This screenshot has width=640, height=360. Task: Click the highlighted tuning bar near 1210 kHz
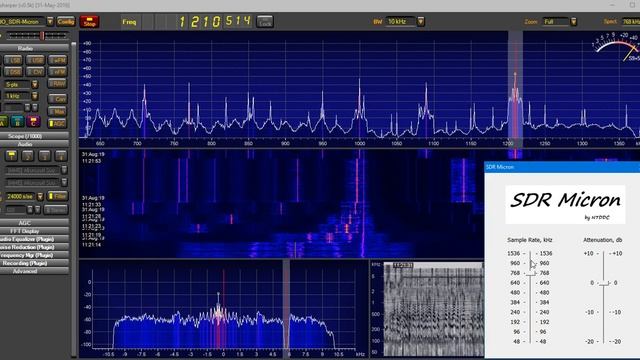click(515, 89)
